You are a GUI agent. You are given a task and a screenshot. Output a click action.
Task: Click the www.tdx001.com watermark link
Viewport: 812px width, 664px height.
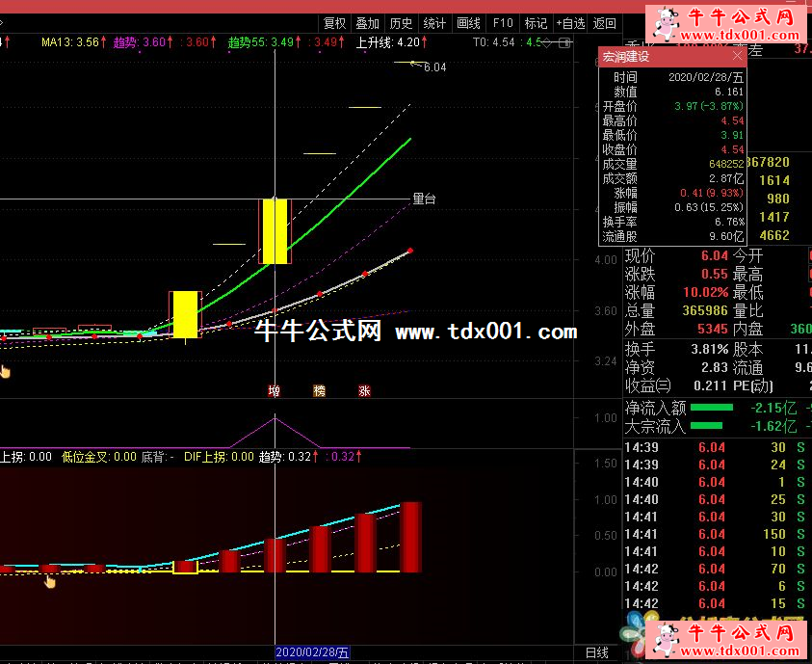pos(485,332)
